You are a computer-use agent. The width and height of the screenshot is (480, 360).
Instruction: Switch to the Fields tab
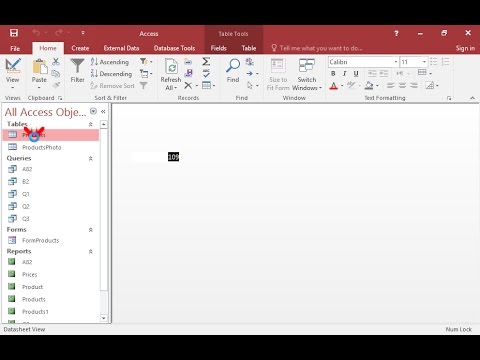pos(218,48)
